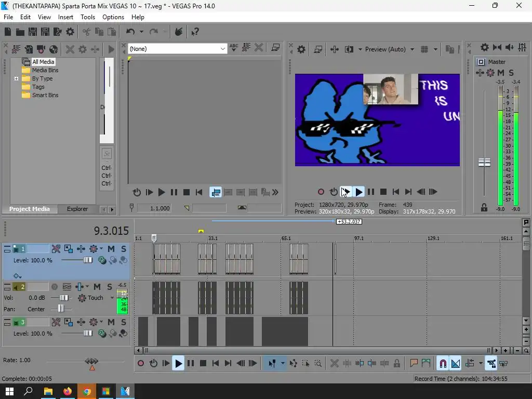This screenshot has height=399, width=532.
Task: Open the Undo history dropdown arrow
Action: 141,32
